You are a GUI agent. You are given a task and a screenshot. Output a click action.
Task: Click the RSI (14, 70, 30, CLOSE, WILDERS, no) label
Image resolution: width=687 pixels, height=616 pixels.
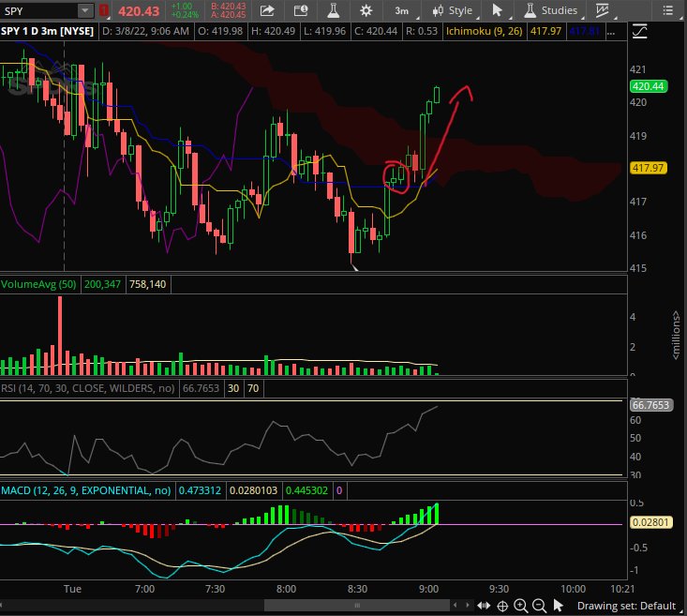pos(87,388)
